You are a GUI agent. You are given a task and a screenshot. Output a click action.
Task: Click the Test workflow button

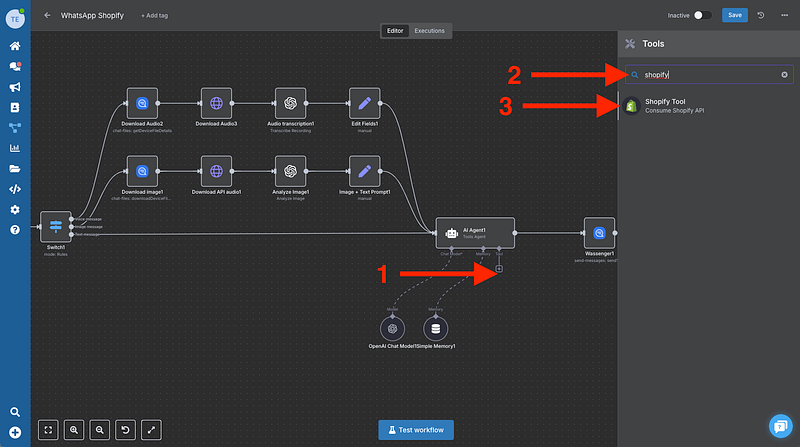coord(416,429)
